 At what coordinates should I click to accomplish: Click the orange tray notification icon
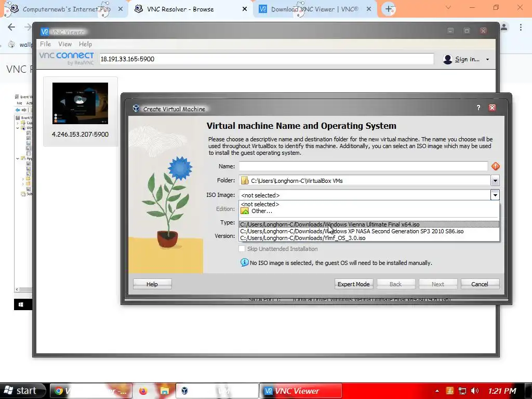click(450, 391)
